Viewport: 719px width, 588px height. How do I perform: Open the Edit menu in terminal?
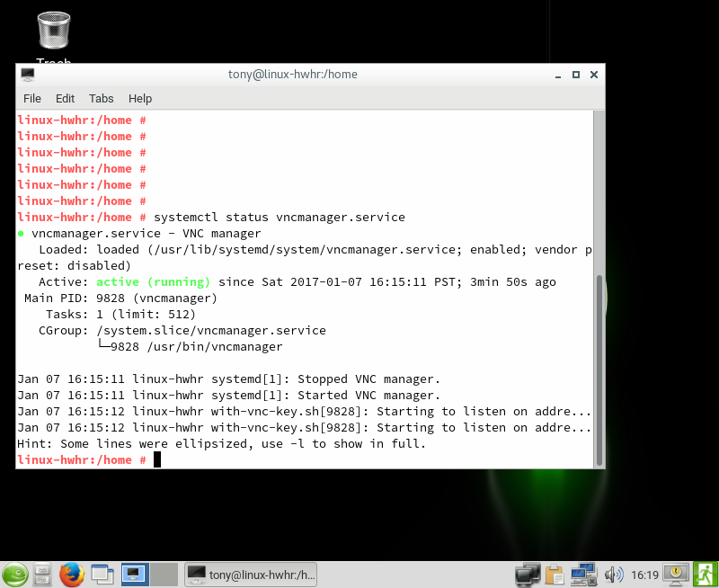pyautogui.click(x=65, y=99)
